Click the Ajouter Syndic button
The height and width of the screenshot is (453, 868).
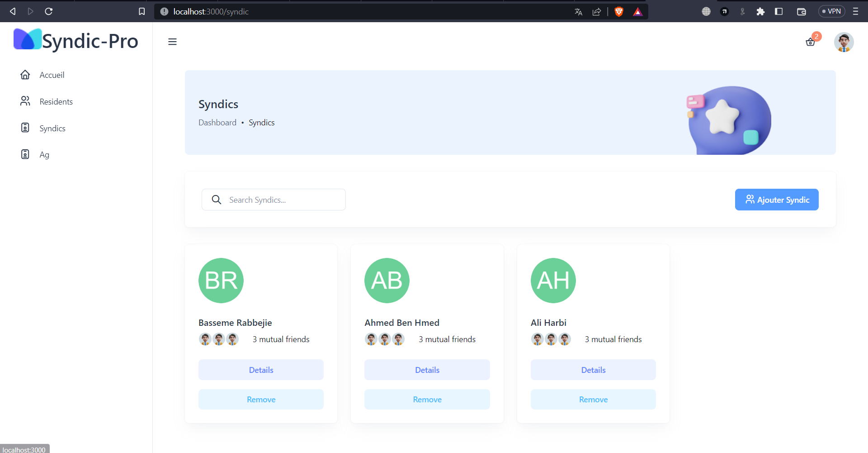(776, 200)
